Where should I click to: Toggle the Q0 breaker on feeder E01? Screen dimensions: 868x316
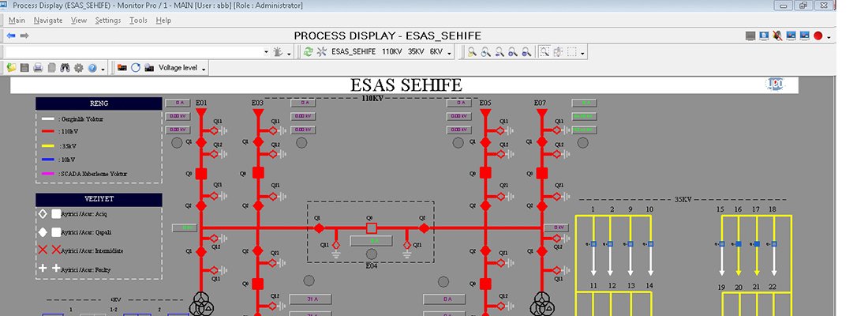click(x=200, y=173)
